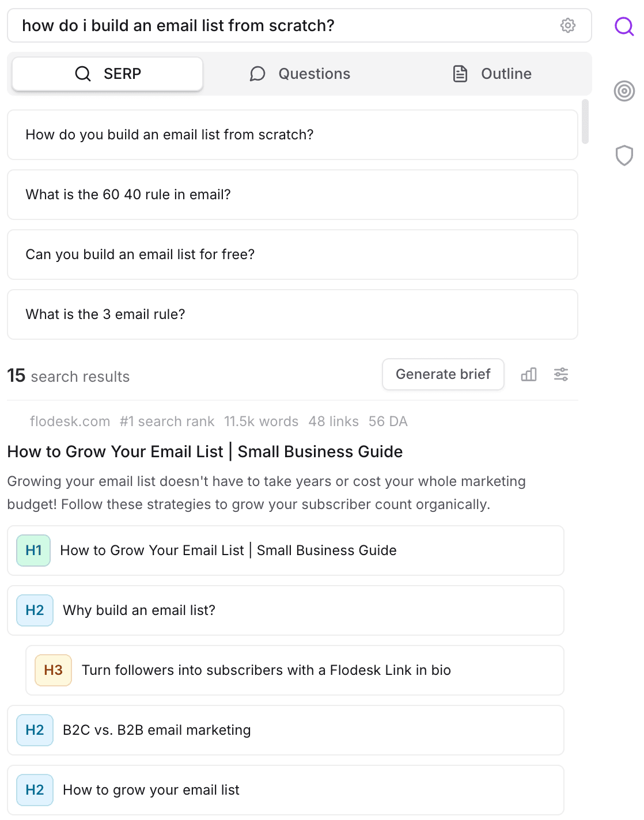Click the shield icon in the right sidebar
This screenshot has width=644, height=820.
[x=624, y=155]
